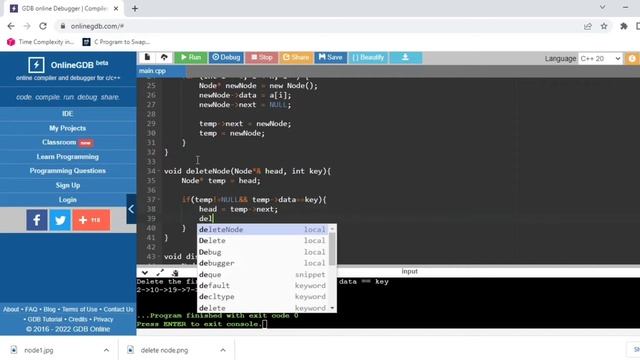Open the FAQ footer link

click(x=31, y=309)
